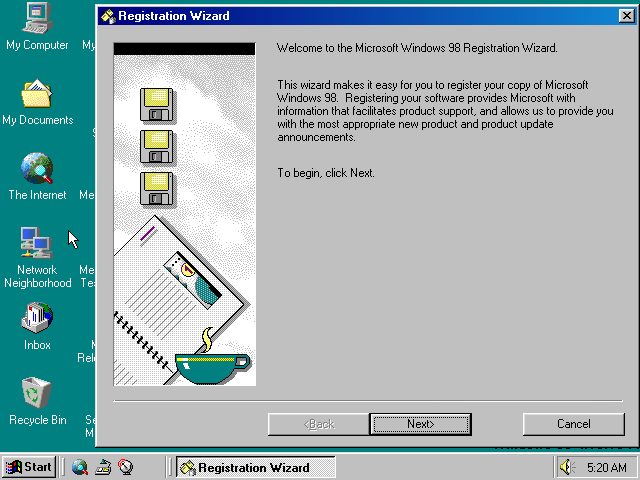The width and height of the screenshot is (640, 480).
Task: Click the Show Desktop quick launch icon
Action: click(x=103, y=467)
